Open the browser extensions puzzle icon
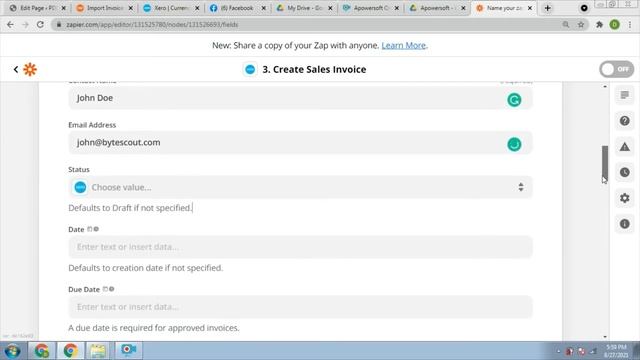 (599, 24)
